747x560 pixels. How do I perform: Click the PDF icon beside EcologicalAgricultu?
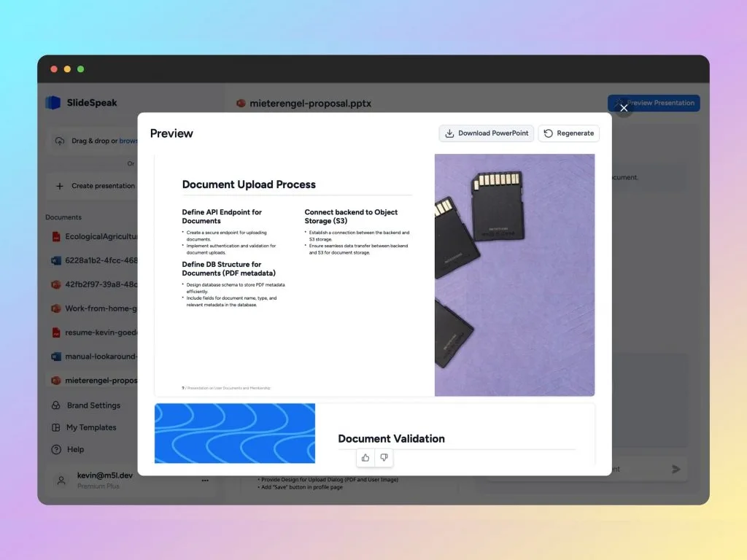click(55, 237)
